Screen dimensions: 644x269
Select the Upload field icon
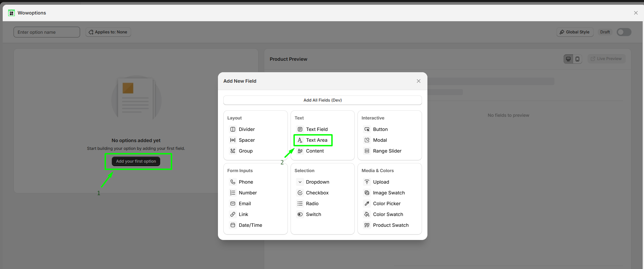click(x=367, y=182)
